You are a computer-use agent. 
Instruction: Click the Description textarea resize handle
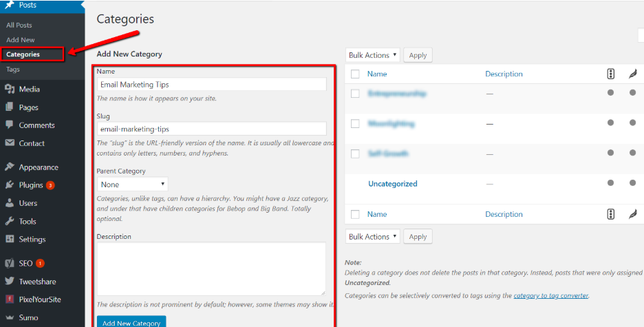(323, 292)
